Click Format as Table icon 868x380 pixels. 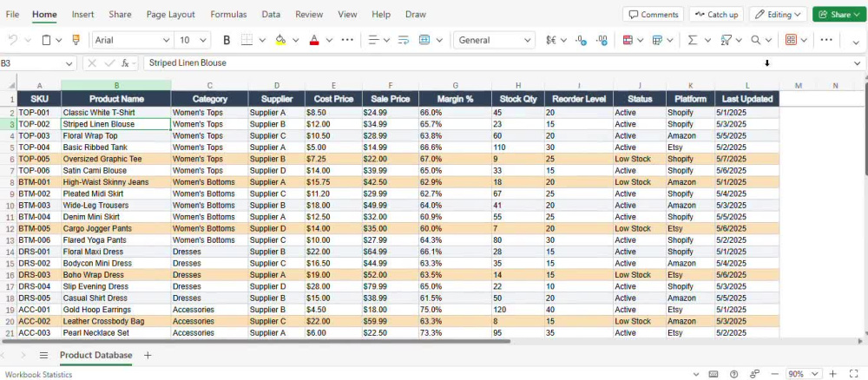click(658, 40)
